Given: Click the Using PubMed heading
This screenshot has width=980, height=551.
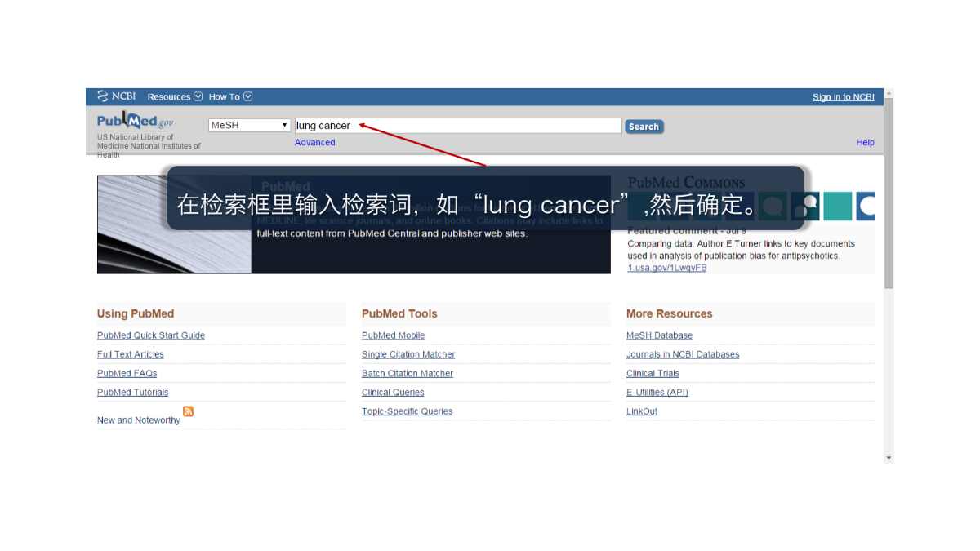Looking at the screenshot, I should coord(136,313).
